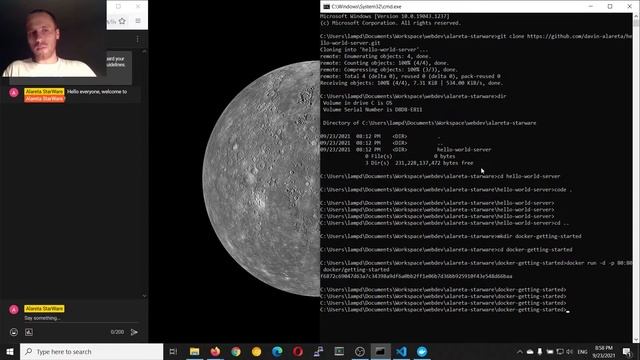Open the browser hamburger menu

click(138, 21)
